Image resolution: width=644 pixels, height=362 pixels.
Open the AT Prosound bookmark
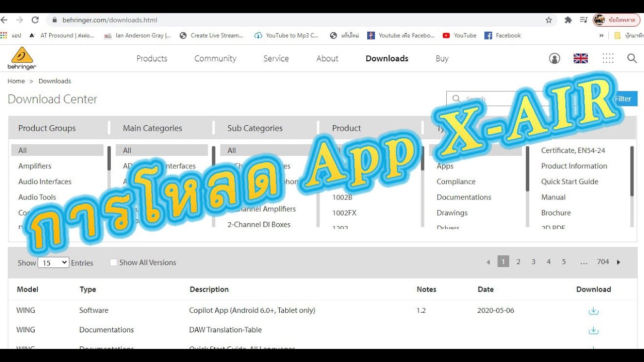click(61, 35)
